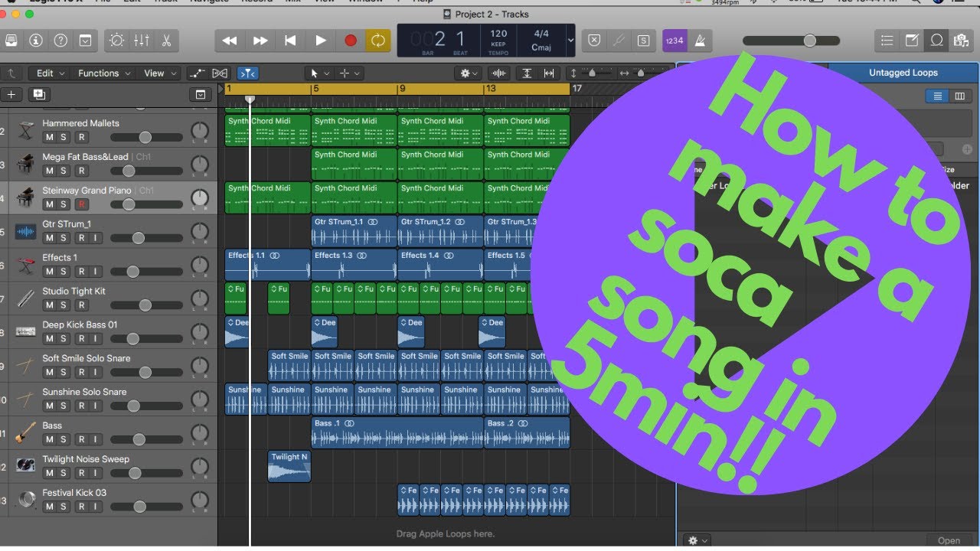This screenshot has width=980, height=551.
Task: Toggle Count-in 1234 button
Action: coord(675,41)
